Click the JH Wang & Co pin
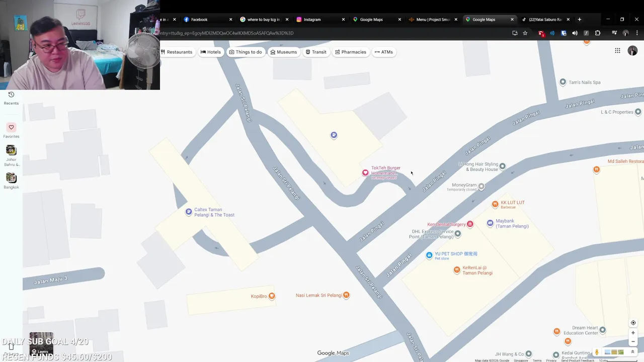644x362 pixels. coord(528,354)
